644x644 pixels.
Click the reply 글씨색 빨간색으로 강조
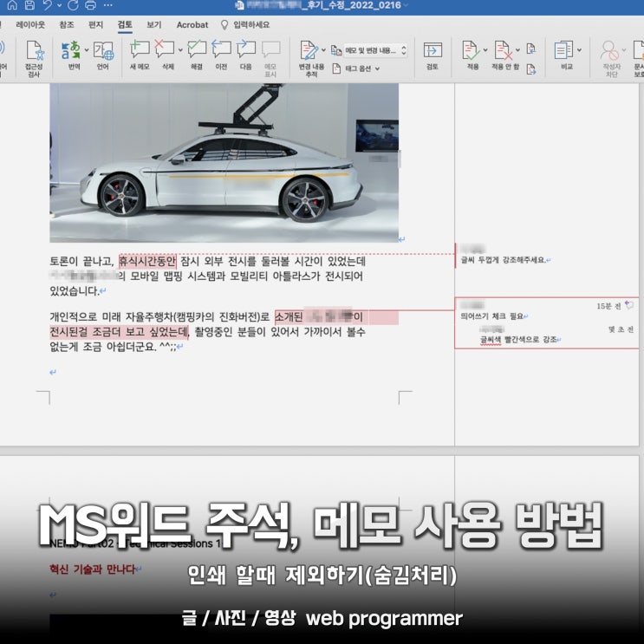518,340
